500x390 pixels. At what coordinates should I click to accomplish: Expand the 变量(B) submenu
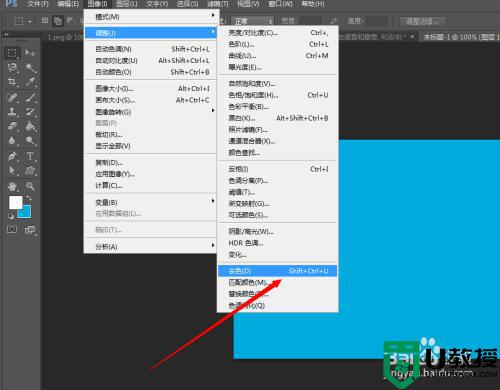coord(152,202)
